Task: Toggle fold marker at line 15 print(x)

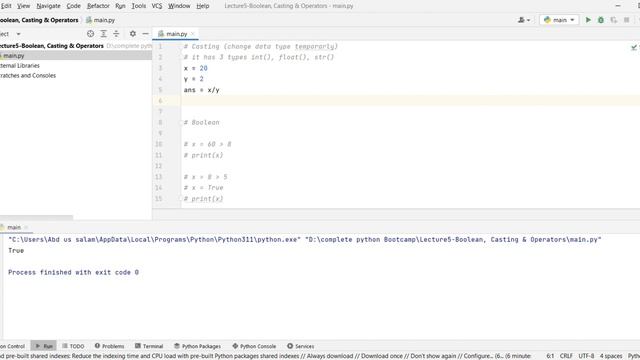Action: pos(181,199)
